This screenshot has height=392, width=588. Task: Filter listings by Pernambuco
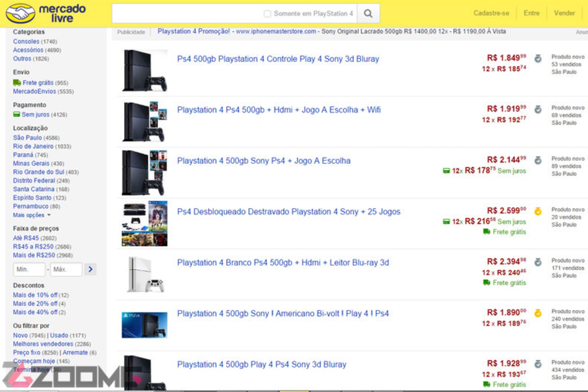(x=31, y=206)
